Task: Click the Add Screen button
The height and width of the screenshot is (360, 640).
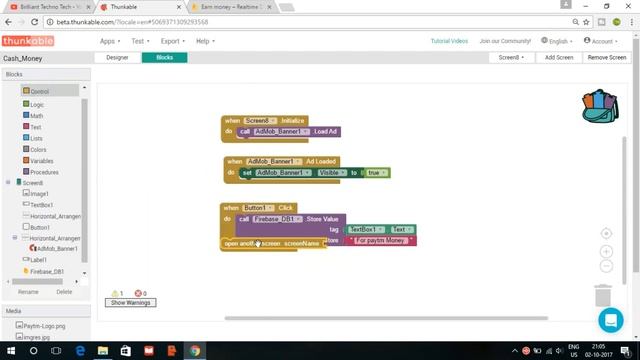Action: (x=559, y=58)
